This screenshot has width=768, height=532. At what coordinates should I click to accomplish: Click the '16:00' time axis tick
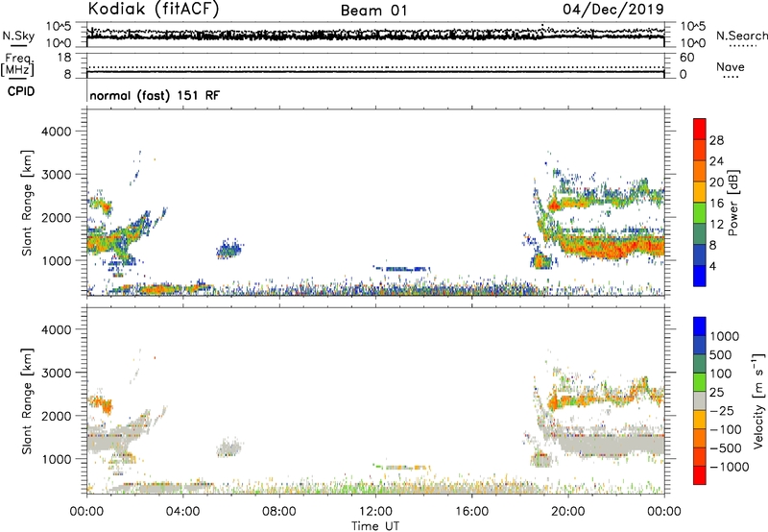coord(471,512)
